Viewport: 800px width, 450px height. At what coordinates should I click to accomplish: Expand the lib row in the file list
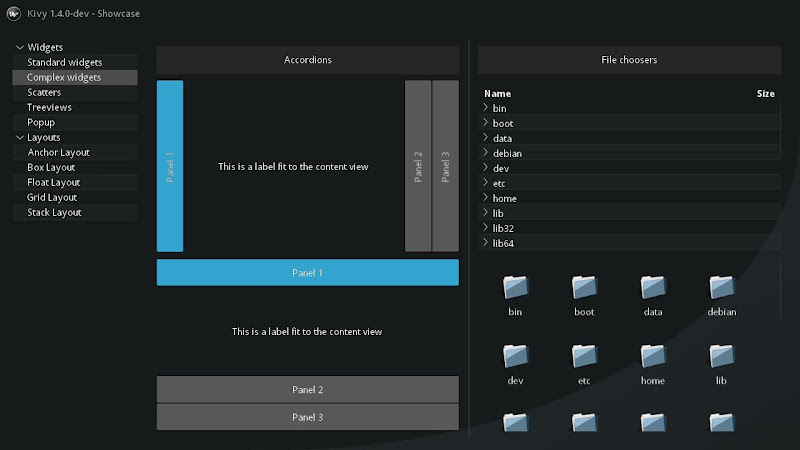click(x=486, y=213)
